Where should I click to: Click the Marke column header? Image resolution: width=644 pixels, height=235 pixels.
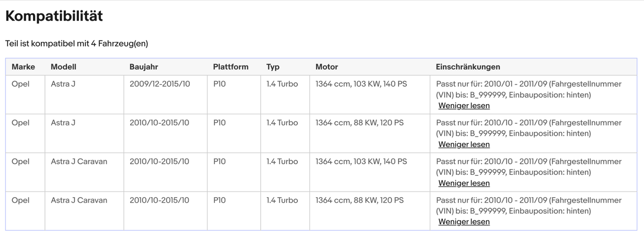tap(23, 67)
